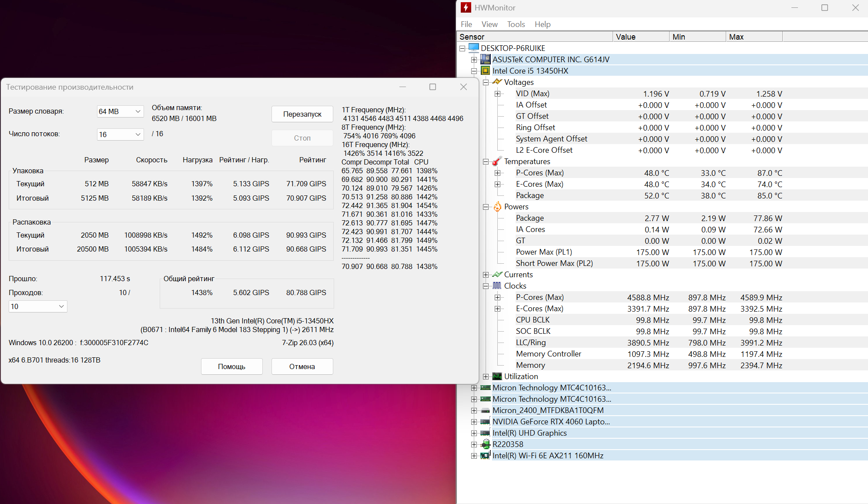Image resolution: width=868 pixels, height=504 pixels.
Task: Click the Temperatures thermometer icon
Action: pos(497,161)
